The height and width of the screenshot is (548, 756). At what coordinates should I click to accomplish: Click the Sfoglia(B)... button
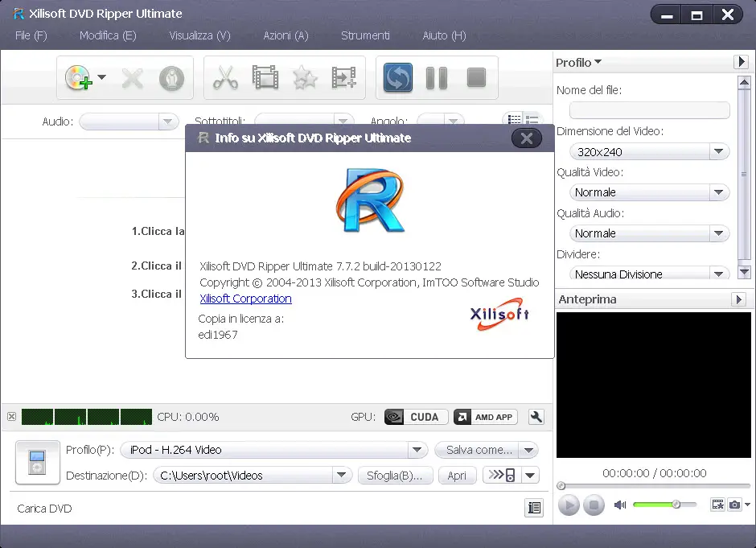(x=396, y=476)
